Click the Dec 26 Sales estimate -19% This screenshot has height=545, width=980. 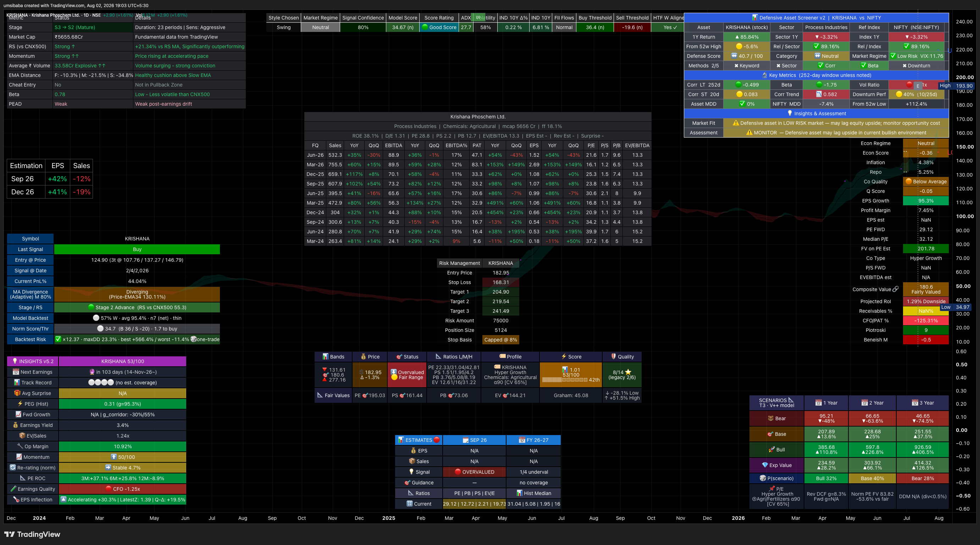coord(82,192)
